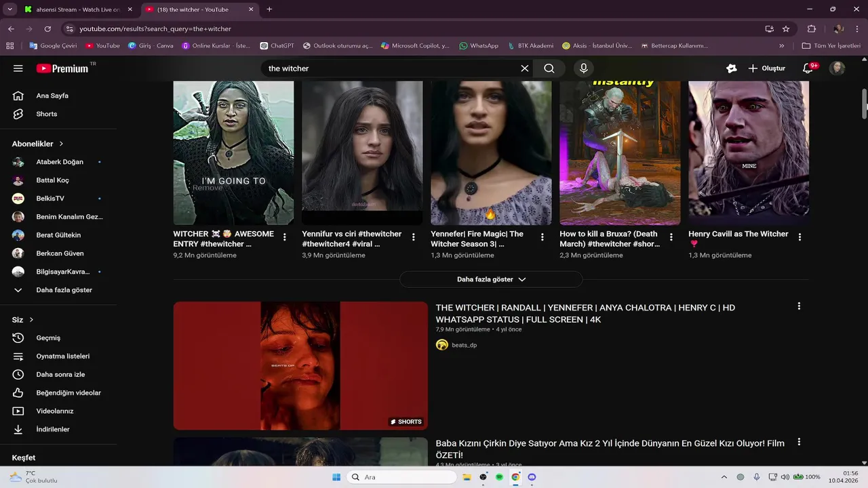Open options for Baba Kızını Çirkin video

(x=799, y=442)
